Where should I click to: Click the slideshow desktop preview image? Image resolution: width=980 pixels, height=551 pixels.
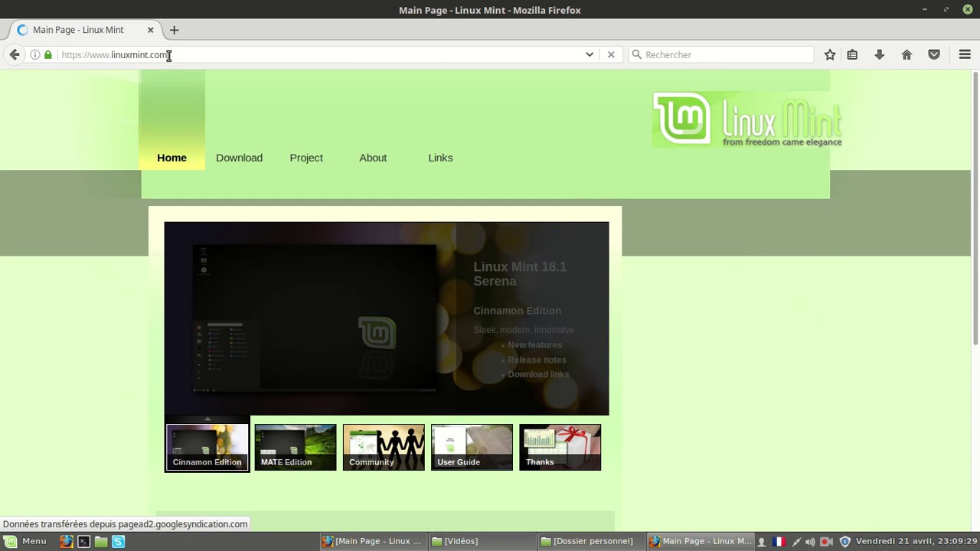tap(314, 318)
